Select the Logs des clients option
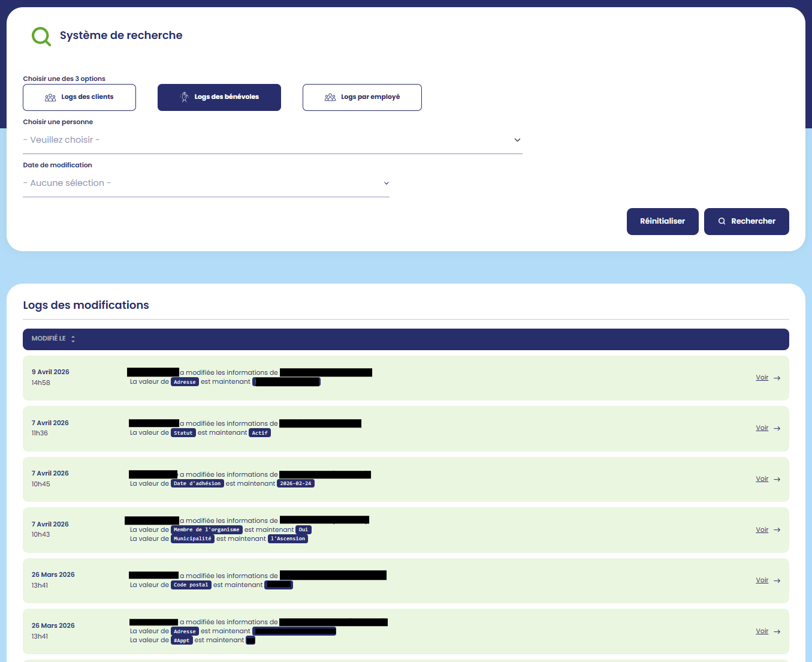 pyautogui.click(x=79, y=97)
